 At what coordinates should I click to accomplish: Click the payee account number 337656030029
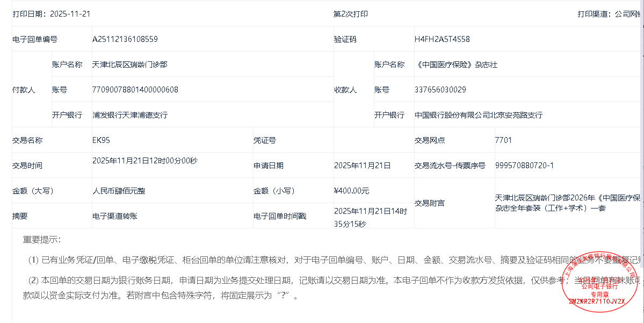point(440,90)
